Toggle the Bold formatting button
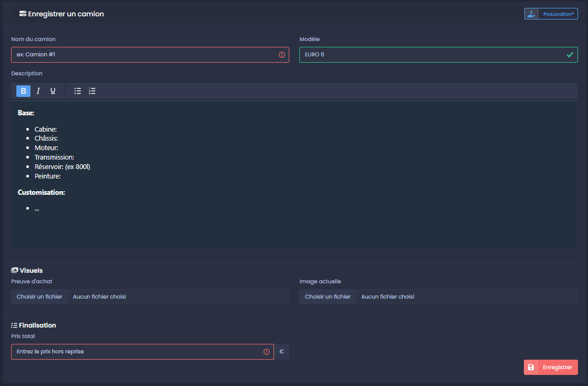The width and height of the screenshot is (588, 386). [x=23, y=91]
